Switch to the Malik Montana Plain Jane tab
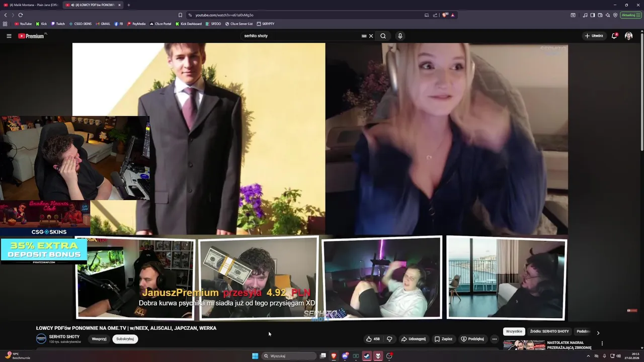Image resolution: width=644 pixels, height=362 pixels. (31, 5)
